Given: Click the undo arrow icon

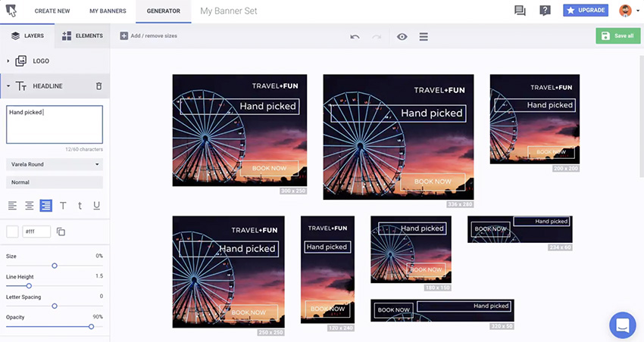Looking at the screenshot, I should tap(355, 36).
